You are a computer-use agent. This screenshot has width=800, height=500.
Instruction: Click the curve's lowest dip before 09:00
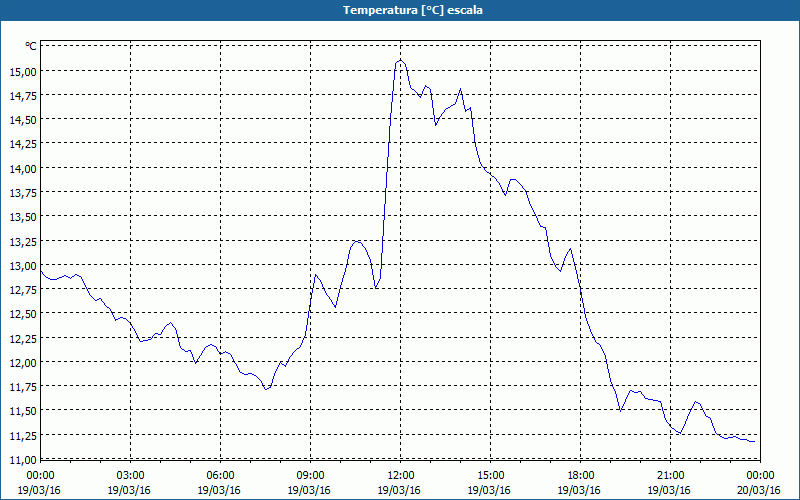tap(266, 389)
